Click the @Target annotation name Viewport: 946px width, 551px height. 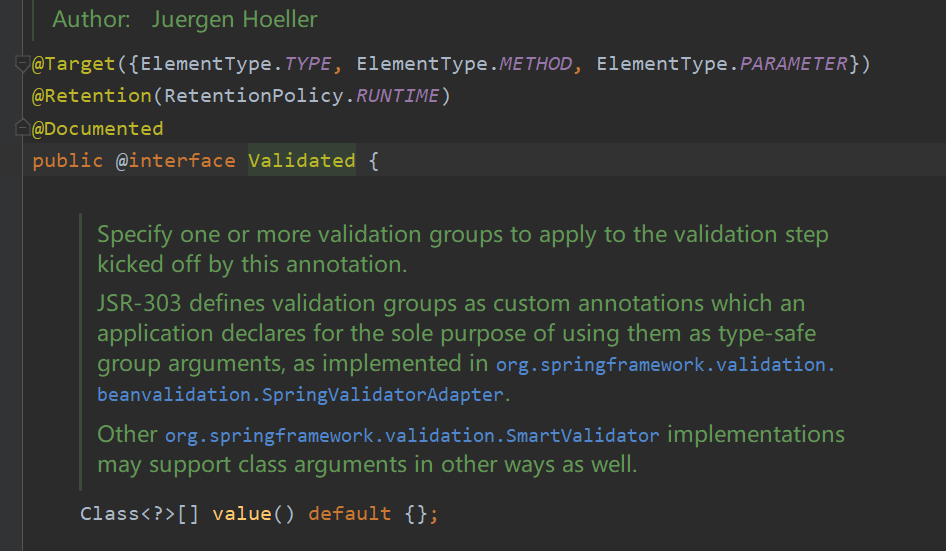(74, 63)
